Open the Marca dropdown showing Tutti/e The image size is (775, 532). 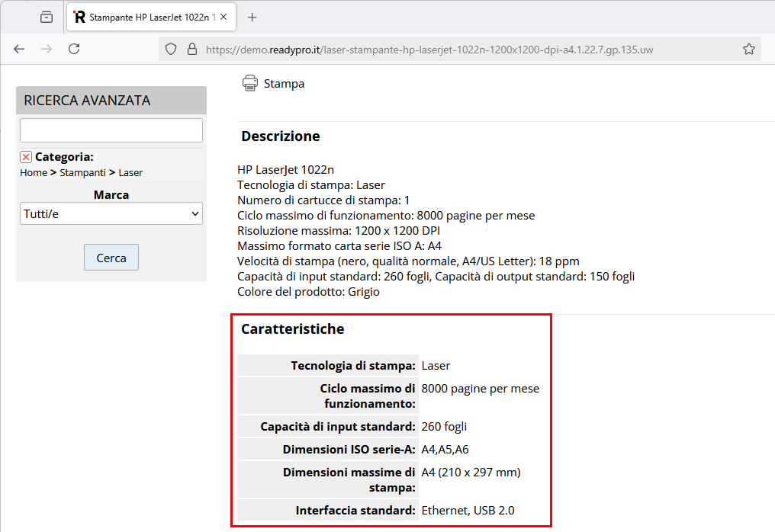click(111, 214)
